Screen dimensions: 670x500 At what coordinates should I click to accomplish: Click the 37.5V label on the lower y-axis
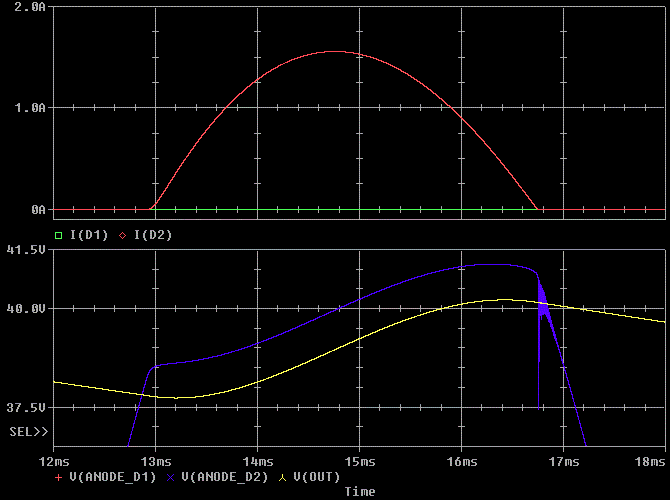tap(27, 408)
